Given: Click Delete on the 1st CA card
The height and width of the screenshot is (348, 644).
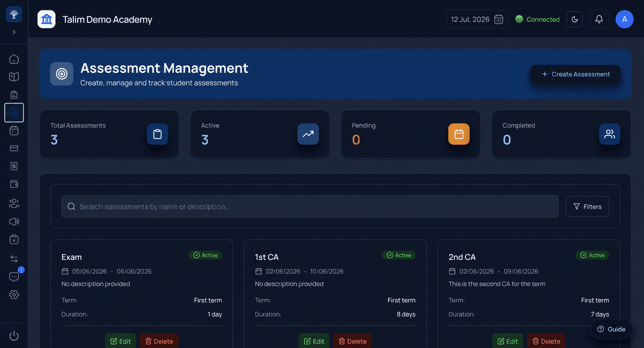Looking at the screenshot, I should click(x=352, y=341).
